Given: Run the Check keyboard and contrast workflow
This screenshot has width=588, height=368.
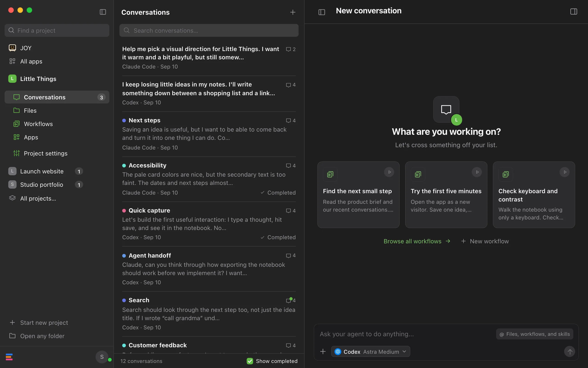Looking at the screenshot, I should point(565,172).
